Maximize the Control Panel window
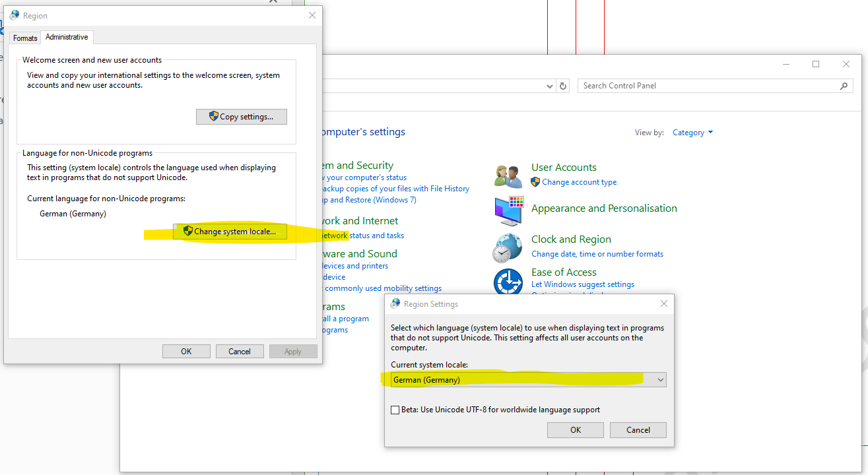The image size is (868, 475). coord(816,64)
